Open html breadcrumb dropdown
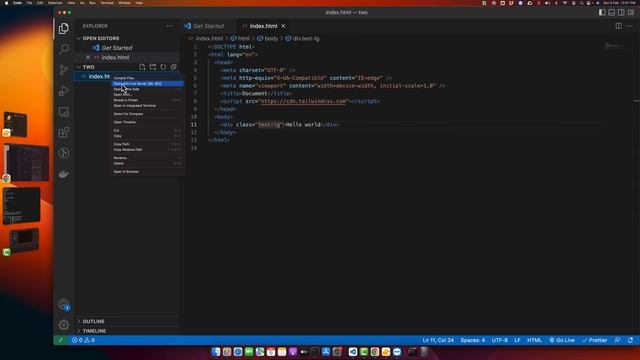640x360 pixels. tap(240, 38)
